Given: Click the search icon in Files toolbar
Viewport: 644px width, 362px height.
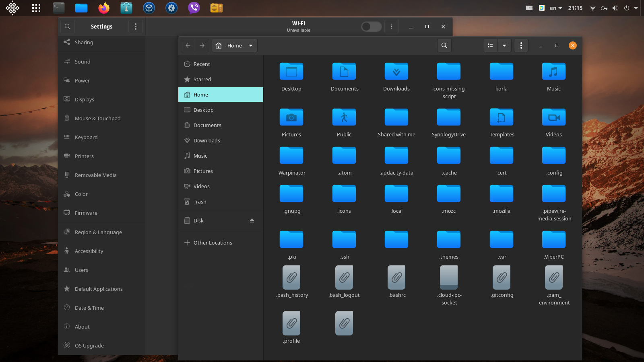Looking at the screenshot, I should coord(444,45).
